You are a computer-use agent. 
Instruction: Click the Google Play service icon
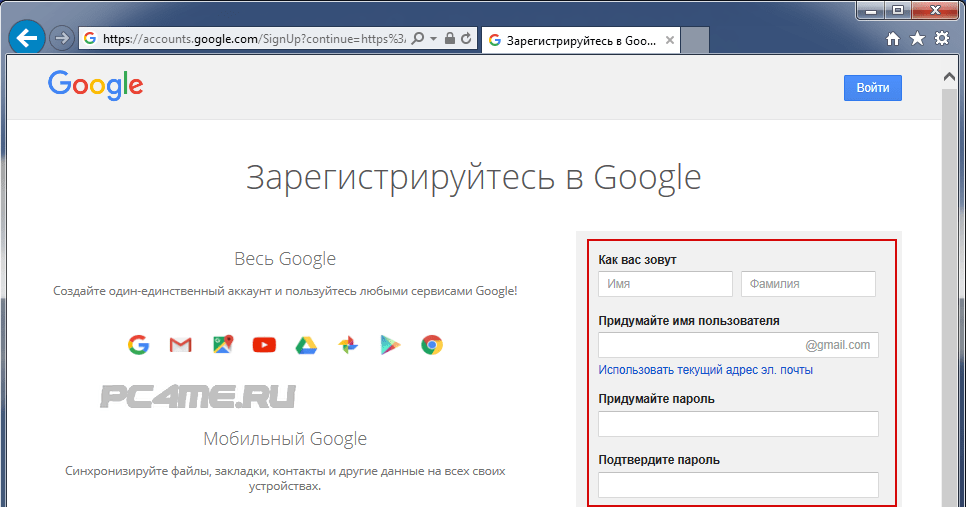pyautogui.click(x=391, y=345)
